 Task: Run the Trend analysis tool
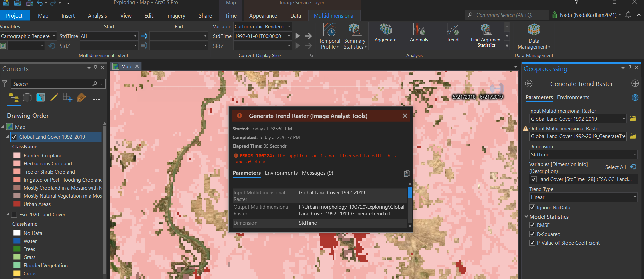tap(453, 33)
